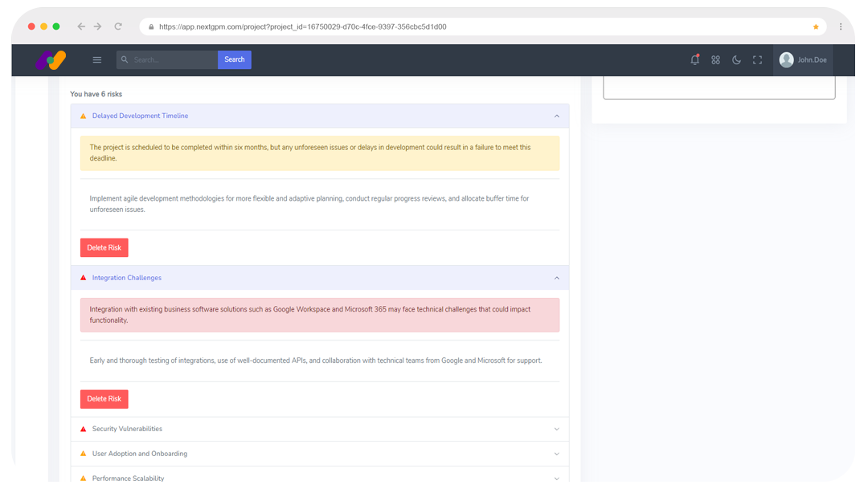Screen dimensions: 868x493
Task: Click the bookmark star icon
Action: 816,26
